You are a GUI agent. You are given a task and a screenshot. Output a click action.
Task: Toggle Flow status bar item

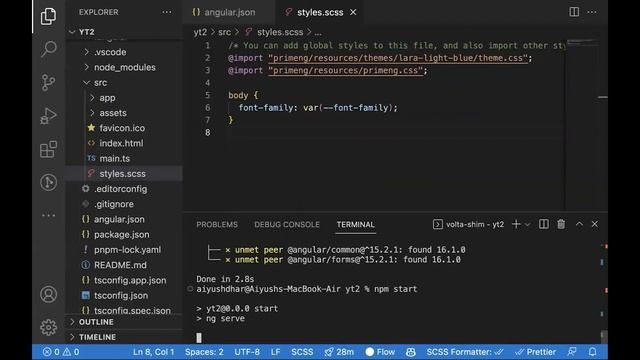coord(380,352)
